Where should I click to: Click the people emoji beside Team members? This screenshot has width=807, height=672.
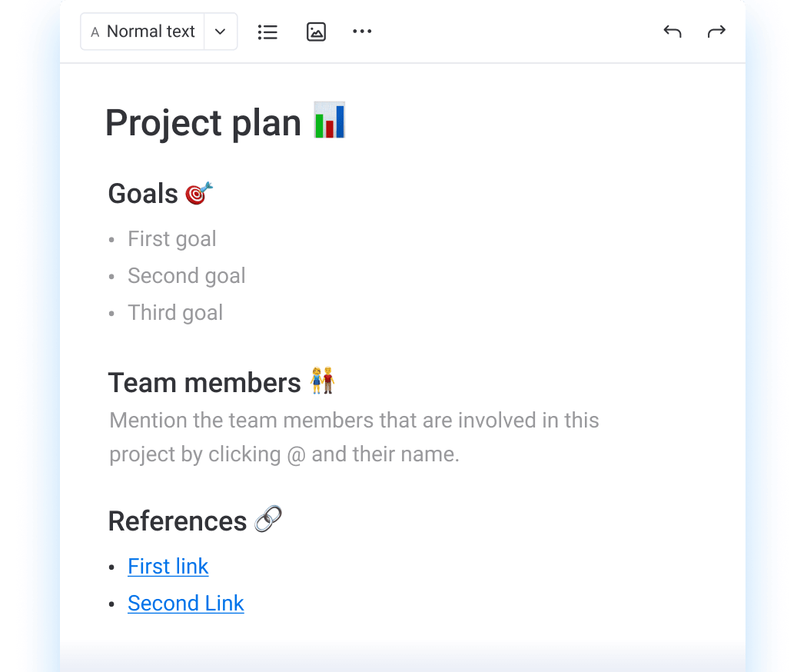pos(322,381)
